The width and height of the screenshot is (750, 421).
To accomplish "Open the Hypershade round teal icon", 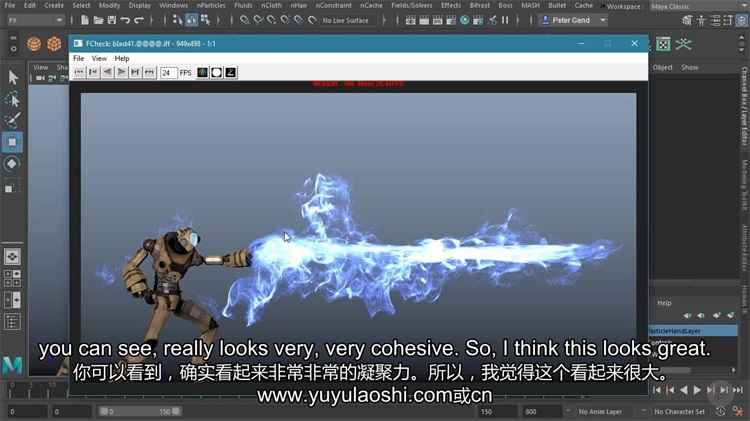I will 464,20.
